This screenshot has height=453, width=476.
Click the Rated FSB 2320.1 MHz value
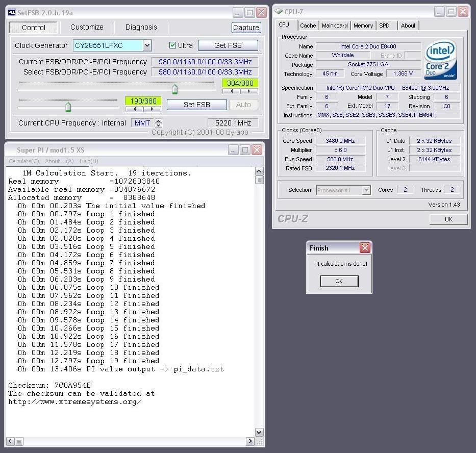click(x=340, y=168)
